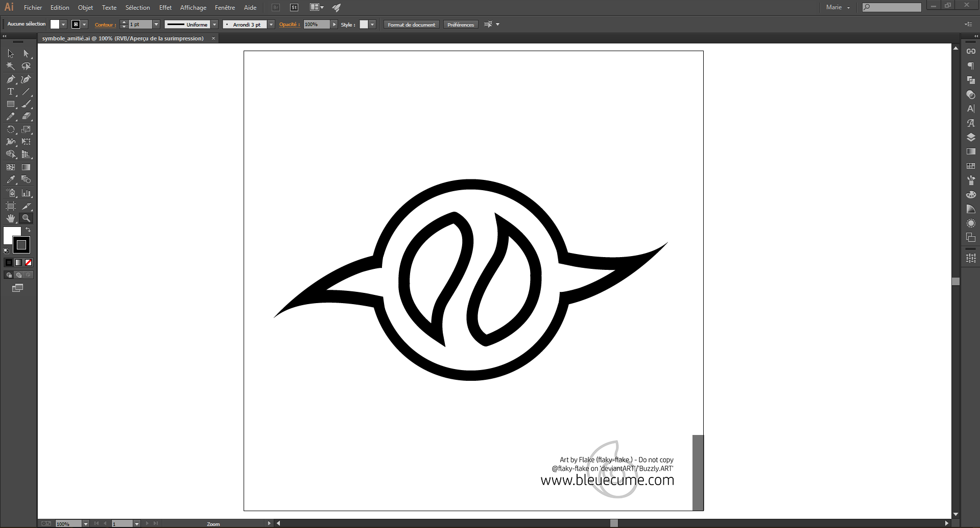Select the Selection (black arrow) tool

coord(11,53)
